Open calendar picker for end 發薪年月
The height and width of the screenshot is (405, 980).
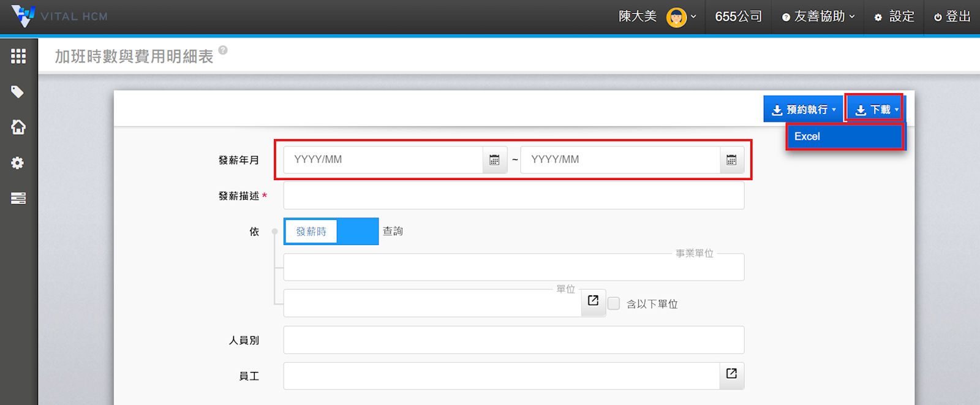click(x=731, y=160)
